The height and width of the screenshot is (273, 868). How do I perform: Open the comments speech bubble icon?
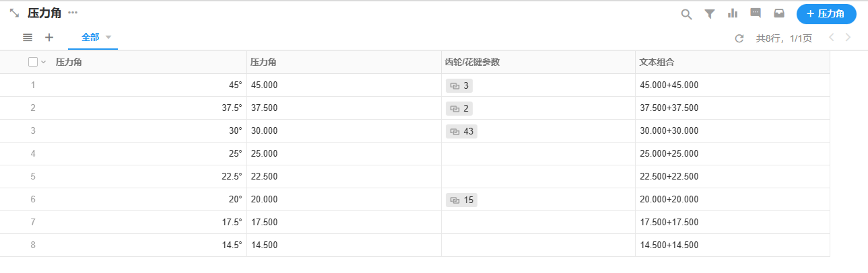pyautogui.click(x=756, y=13)
